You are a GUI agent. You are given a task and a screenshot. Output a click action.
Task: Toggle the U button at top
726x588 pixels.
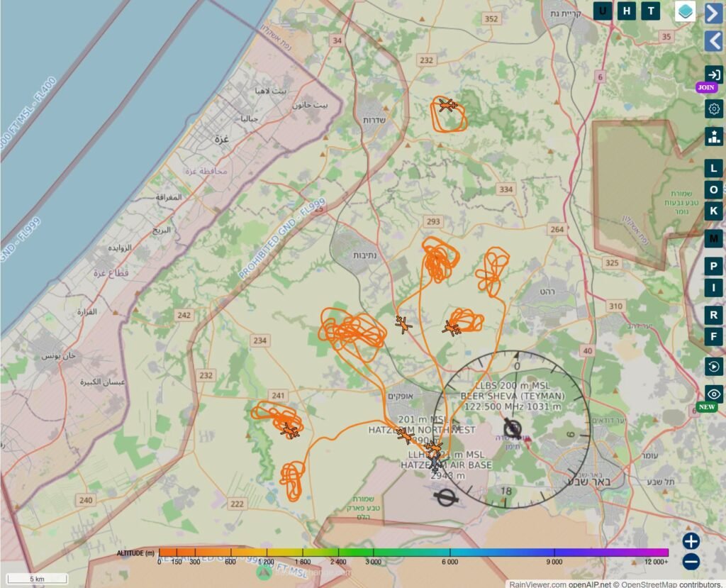click(x=603, y=11)
